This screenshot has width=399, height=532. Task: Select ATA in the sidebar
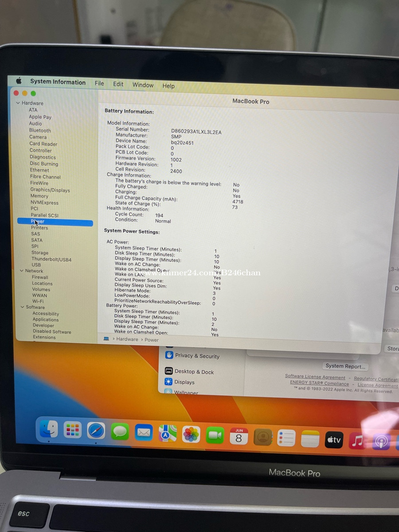click(x=33, y=110)
